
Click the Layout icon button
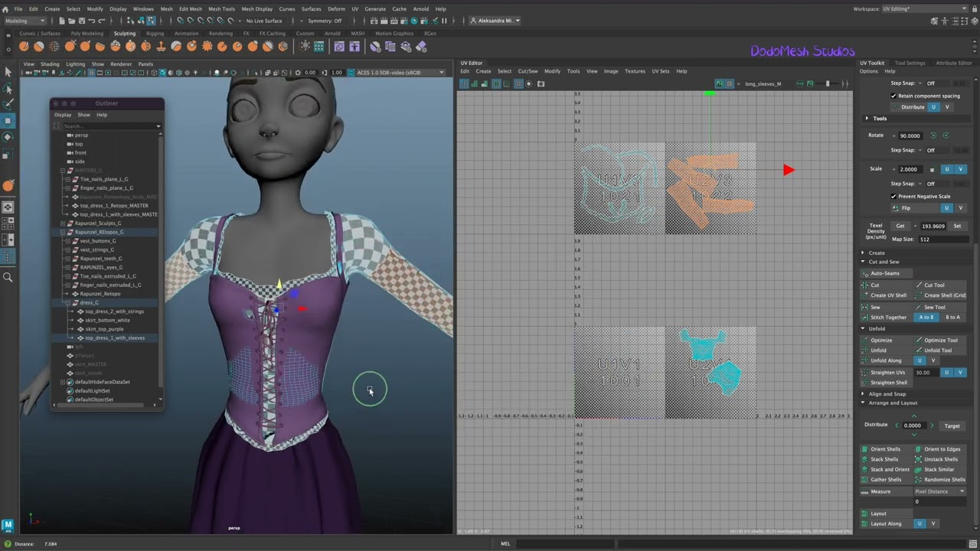coord(865,514)
